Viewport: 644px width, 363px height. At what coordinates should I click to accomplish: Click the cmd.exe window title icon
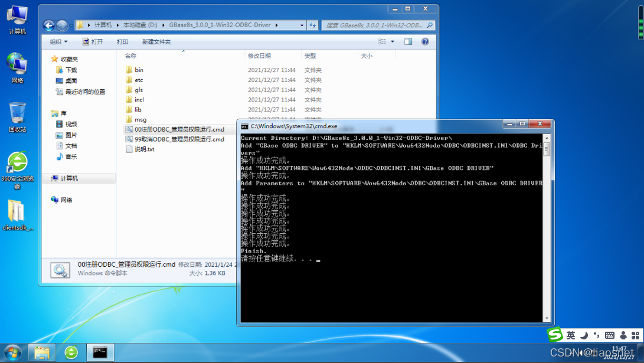click(244, 126)
